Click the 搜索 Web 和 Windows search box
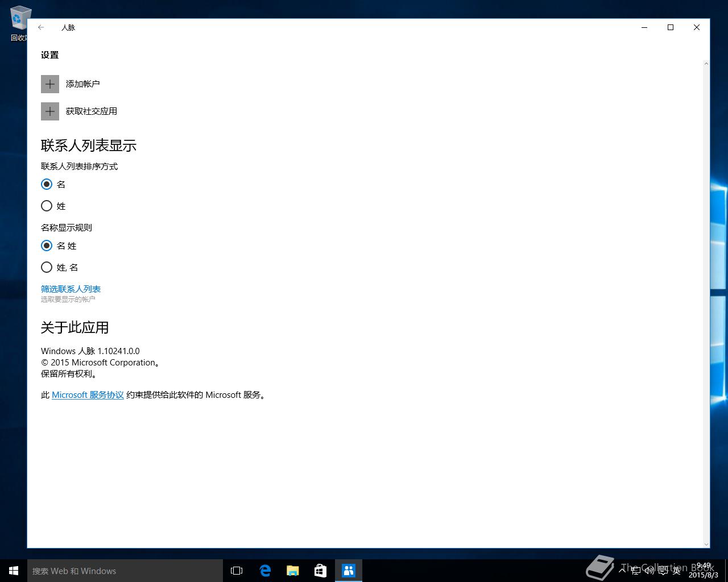The image size is (728, 582). [x=125, y=571]
